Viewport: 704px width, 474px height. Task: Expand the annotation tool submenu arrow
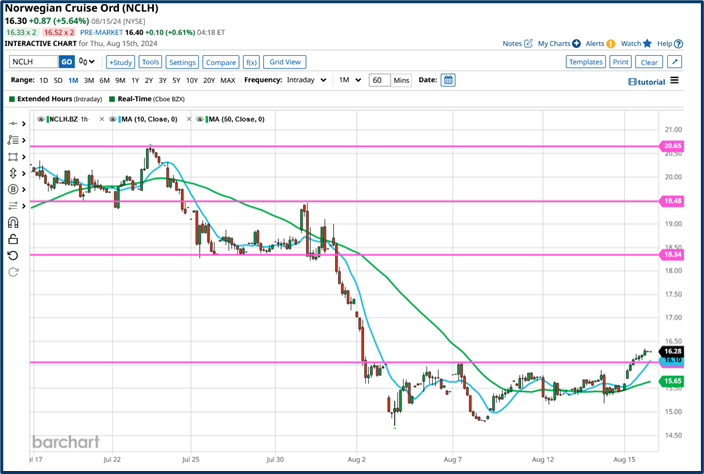(x=24, y=140)
